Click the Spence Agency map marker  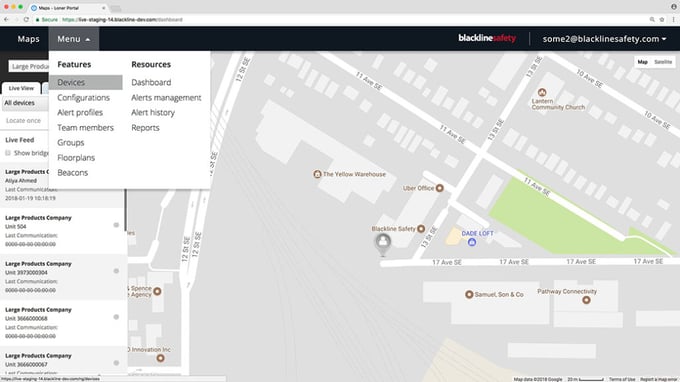point(157,291)
